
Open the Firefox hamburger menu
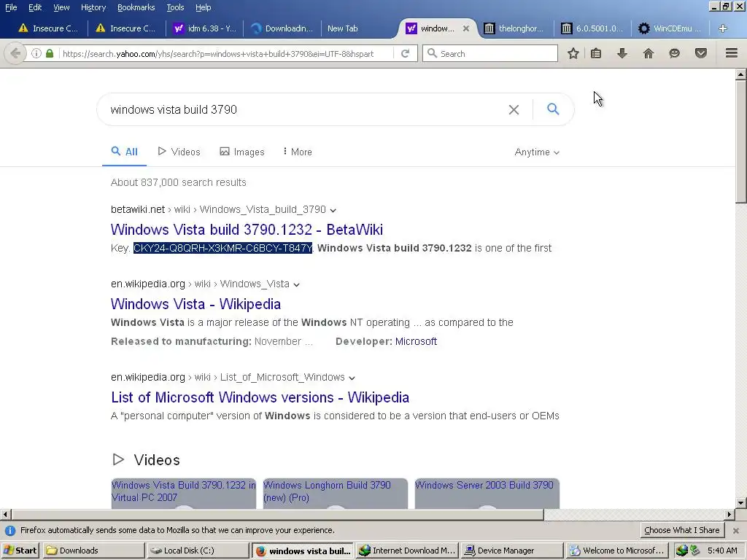tap(732, 53)
